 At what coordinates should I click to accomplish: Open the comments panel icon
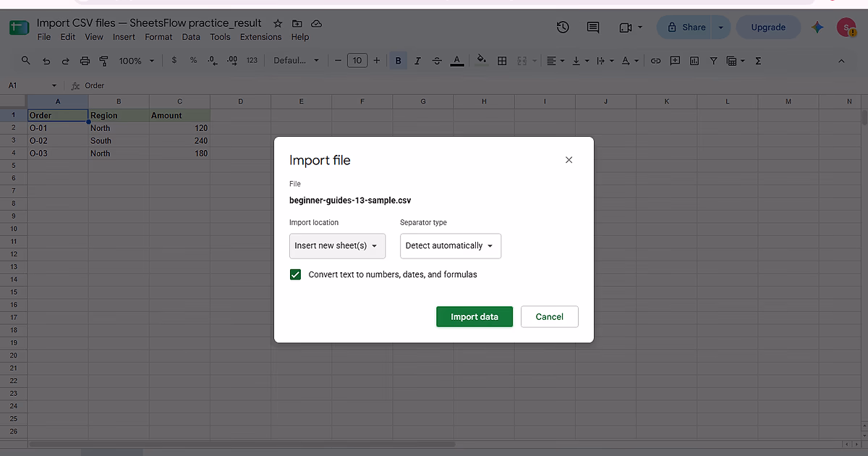(593, 28)
